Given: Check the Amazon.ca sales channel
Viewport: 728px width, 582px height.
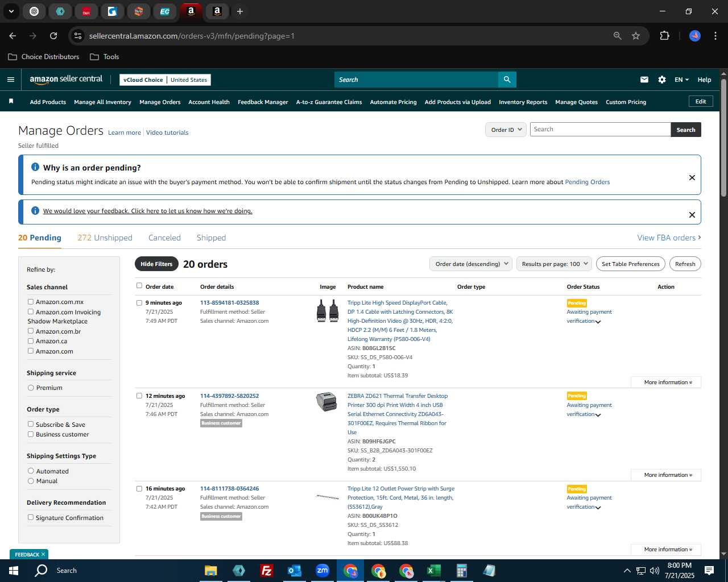Looking at the screenshot, I should [x=31, y=341].
